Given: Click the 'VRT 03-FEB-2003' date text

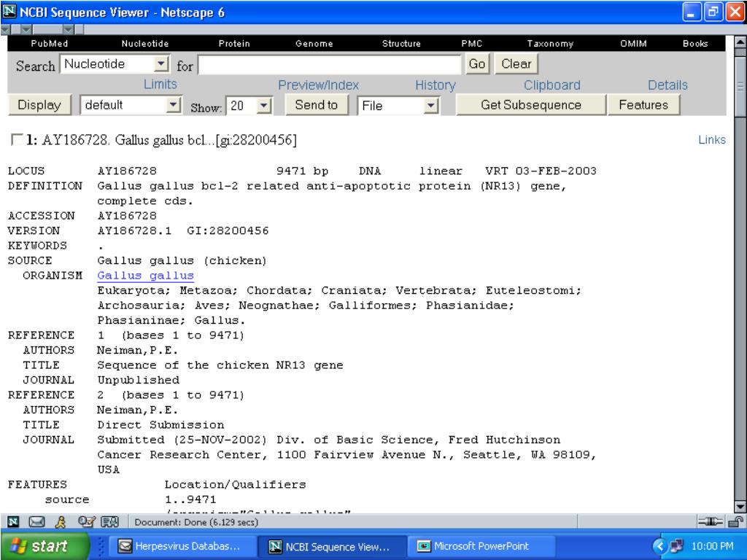Looking at the screenshot, I should [x=541, y=171].
